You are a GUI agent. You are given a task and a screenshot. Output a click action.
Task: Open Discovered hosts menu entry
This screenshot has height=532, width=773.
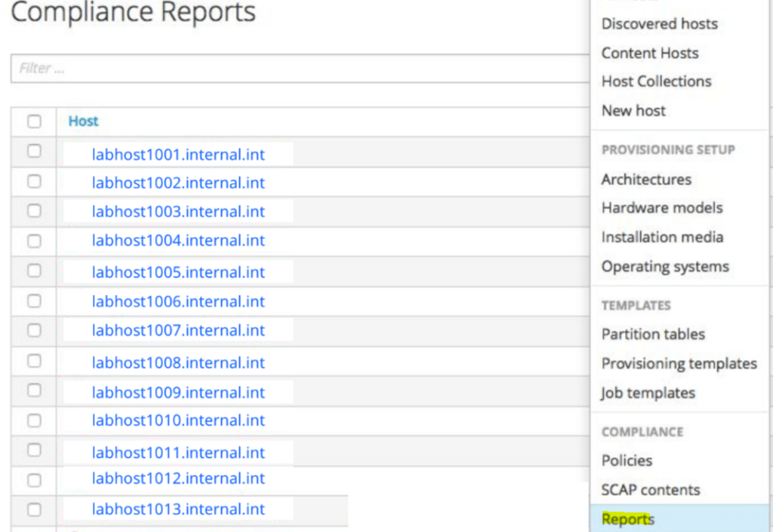pyautogui.click(x=659, y=24)
